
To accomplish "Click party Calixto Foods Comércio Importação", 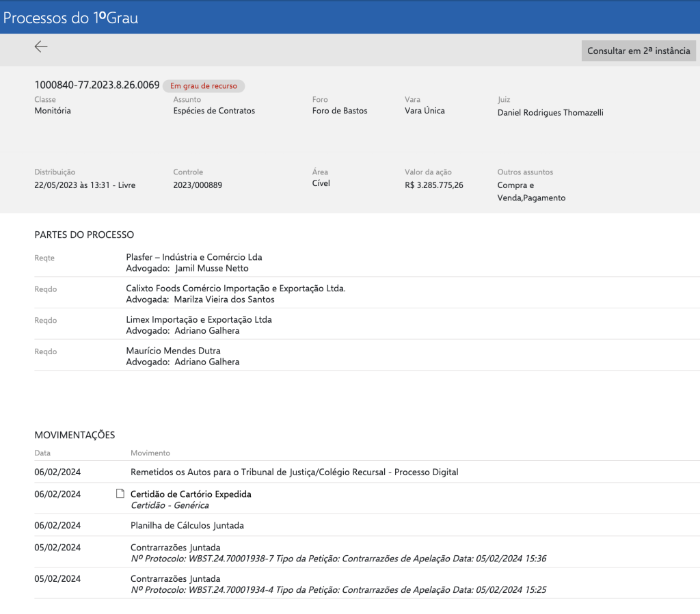I will (x=236, y=289).
